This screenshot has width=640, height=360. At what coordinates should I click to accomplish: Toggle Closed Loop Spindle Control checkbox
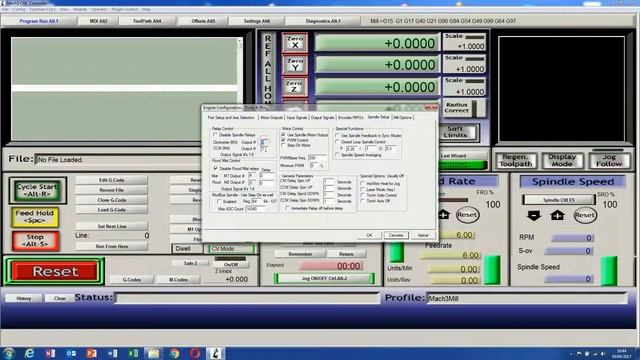coord(337,142)
